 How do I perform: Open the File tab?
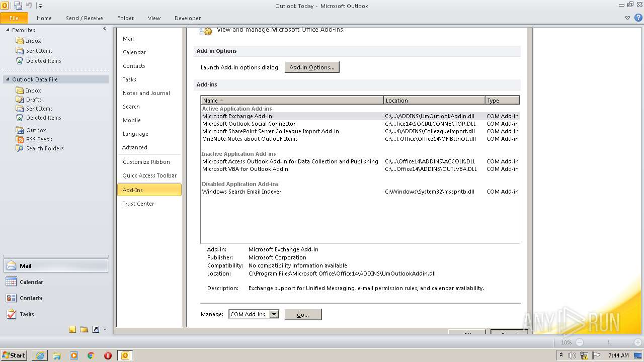(14, 18)
